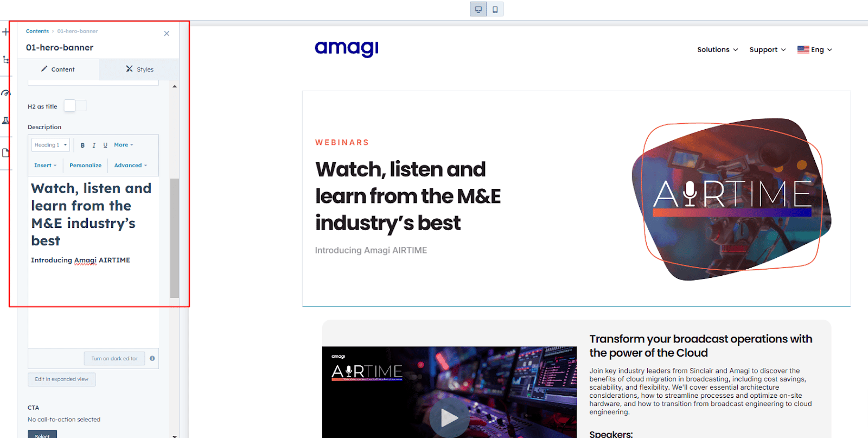Click "Transform your broadcast operations" heading
Screen dimensions: 868x438
(x=701, y=346)
